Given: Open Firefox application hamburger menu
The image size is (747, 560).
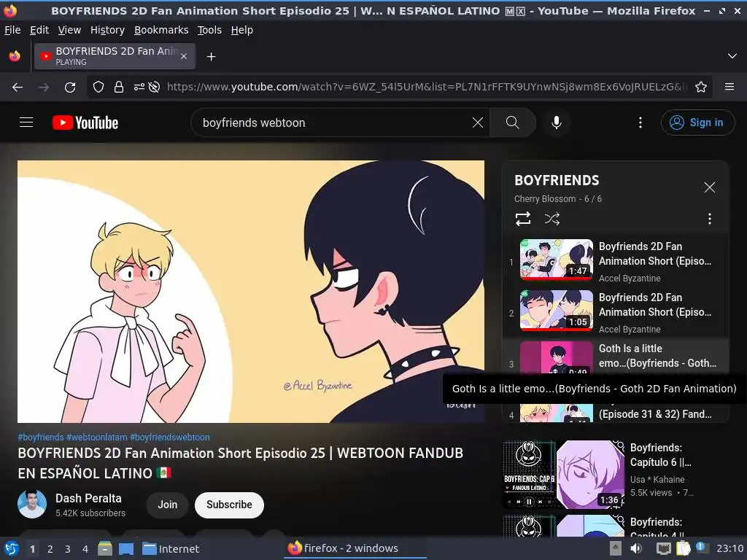Looking at the screenshot, I should pyautogui.click(x=729, y=87).
